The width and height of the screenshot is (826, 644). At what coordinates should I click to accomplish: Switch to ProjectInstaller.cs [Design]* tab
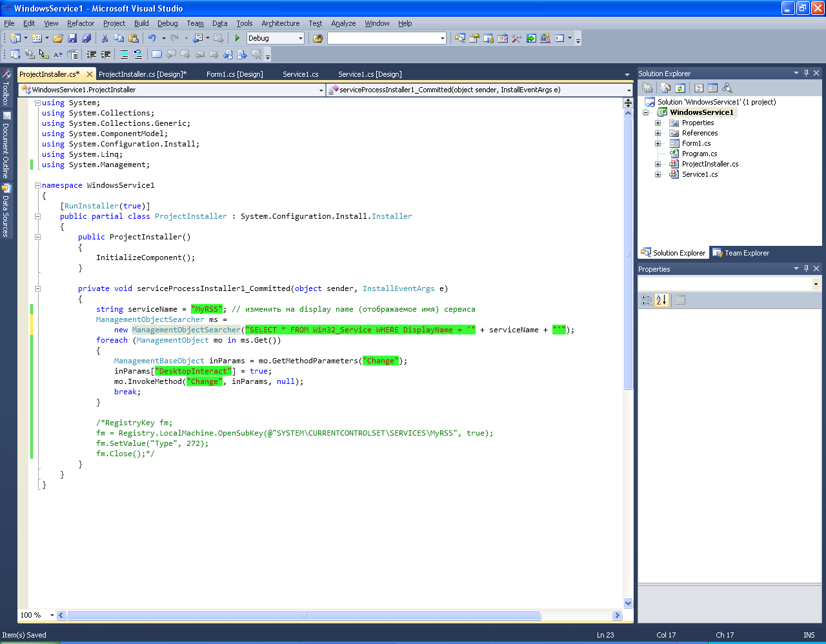click(143, 74)
